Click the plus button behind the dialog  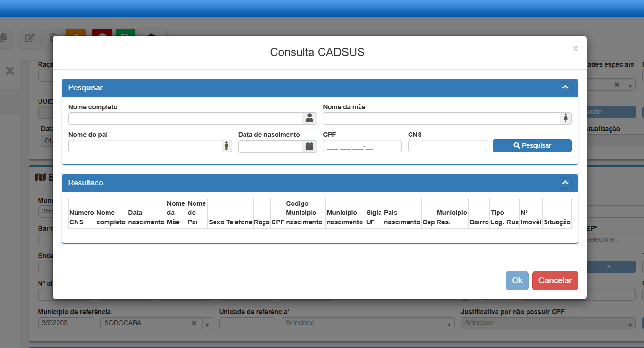tap(609, 267)
